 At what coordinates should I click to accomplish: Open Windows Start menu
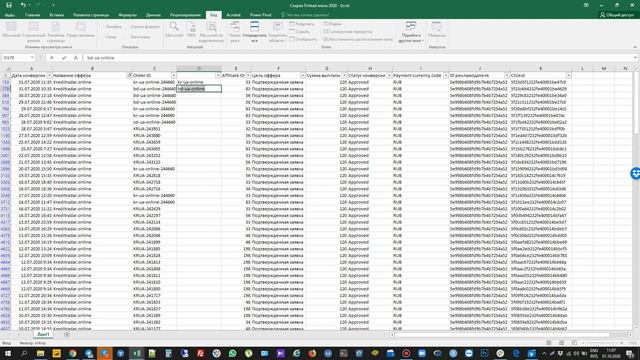click(x=7, y=353)
